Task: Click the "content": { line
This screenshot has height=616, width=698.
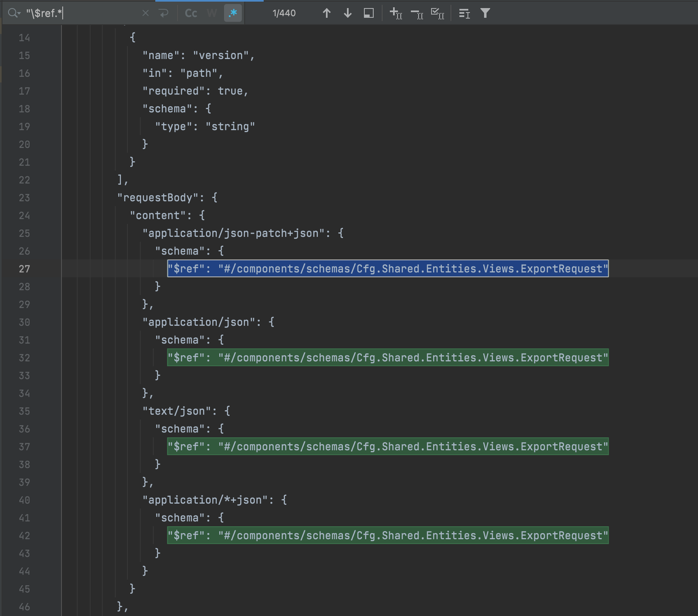Action: [167, 215]
